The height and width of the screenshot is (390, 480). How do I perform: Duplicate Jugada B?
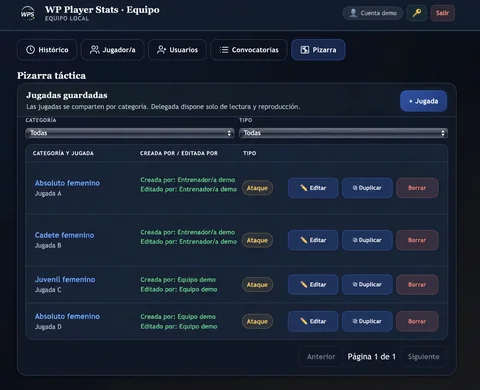(x=367, y=240)
